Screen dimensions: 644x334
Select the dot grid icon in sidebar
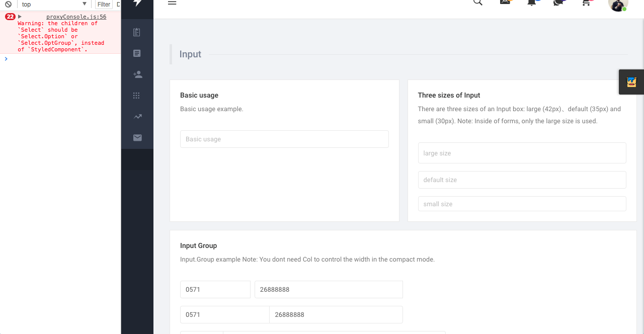(x=136, y=96)
